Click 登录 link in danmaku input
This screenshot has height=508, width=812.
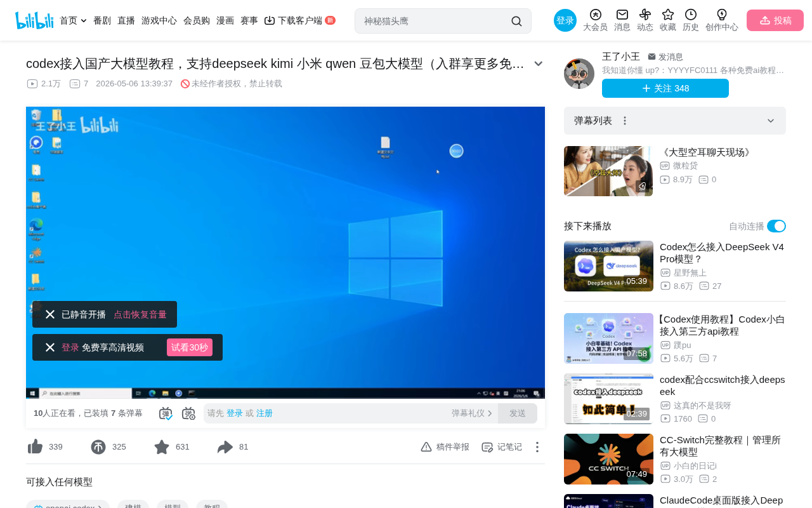pyautogui.click(x=235, y=413)
